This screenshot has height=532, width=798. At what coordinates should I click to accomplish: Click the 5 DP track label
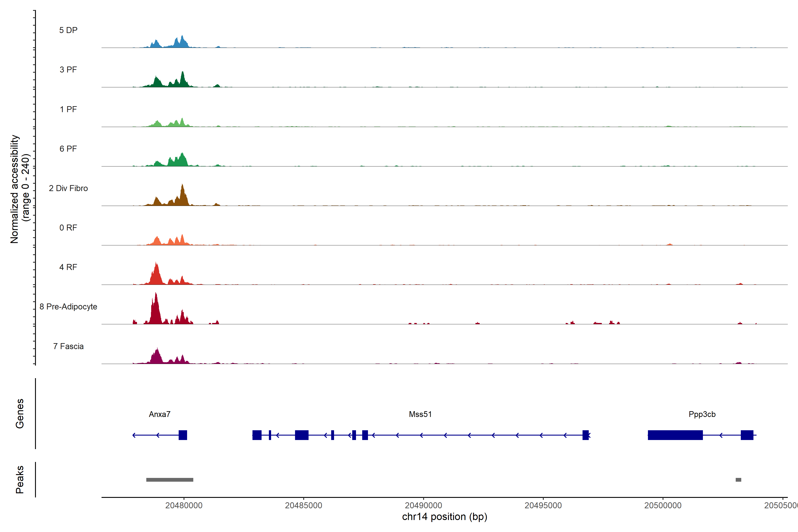tap(68, 30)
